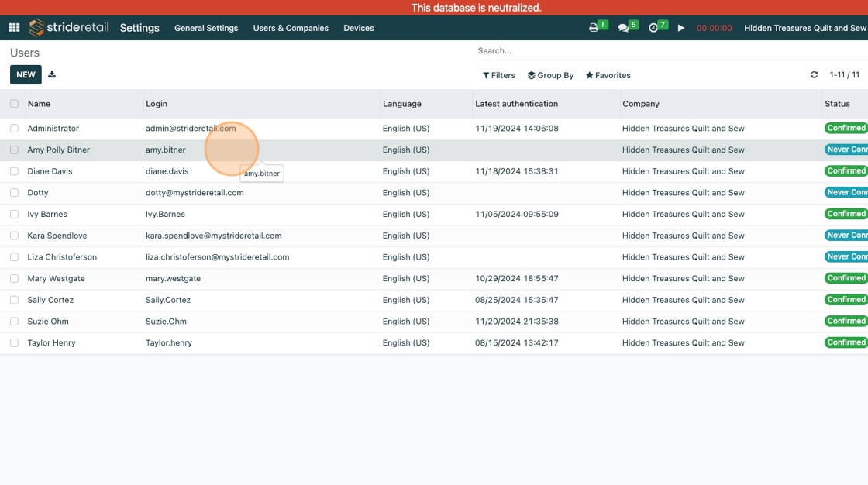Click the Confirmed badge in Administrator row
This screenshot has width=868, height=485.
(846, 128)
